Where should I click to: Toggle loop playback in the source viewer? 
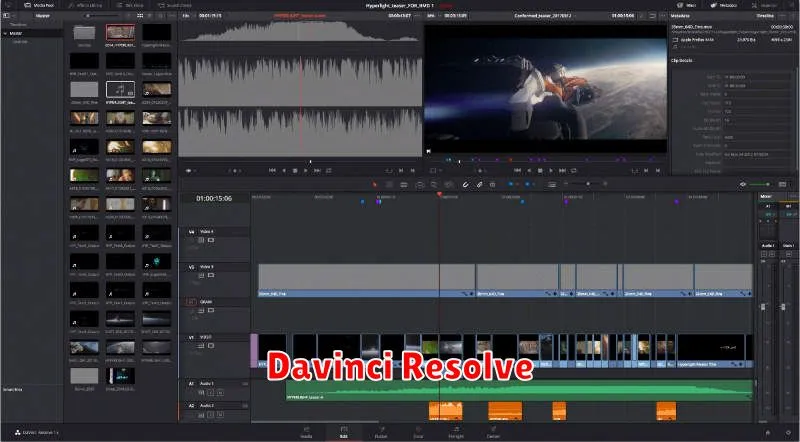[329, 170]
